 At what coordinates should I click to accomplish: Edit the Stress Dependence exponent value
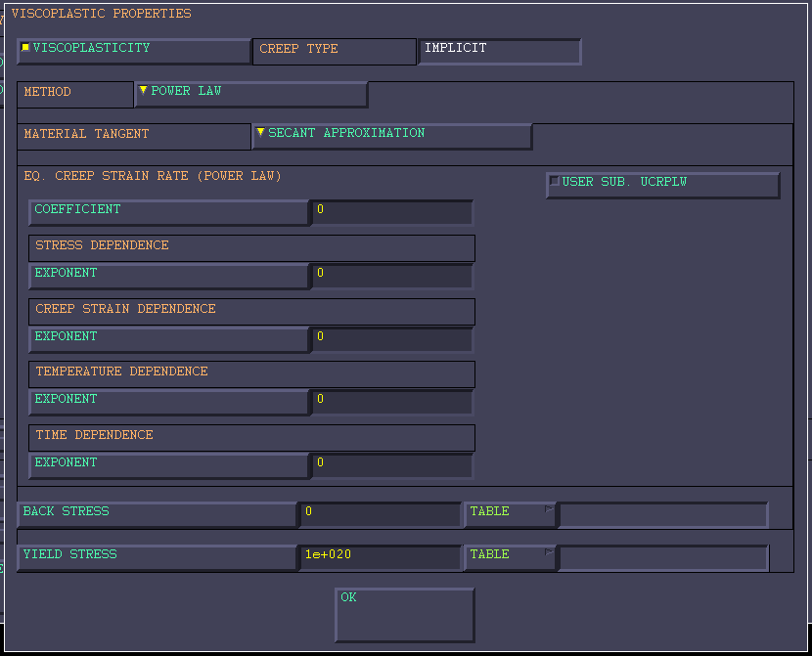[392, 277]
